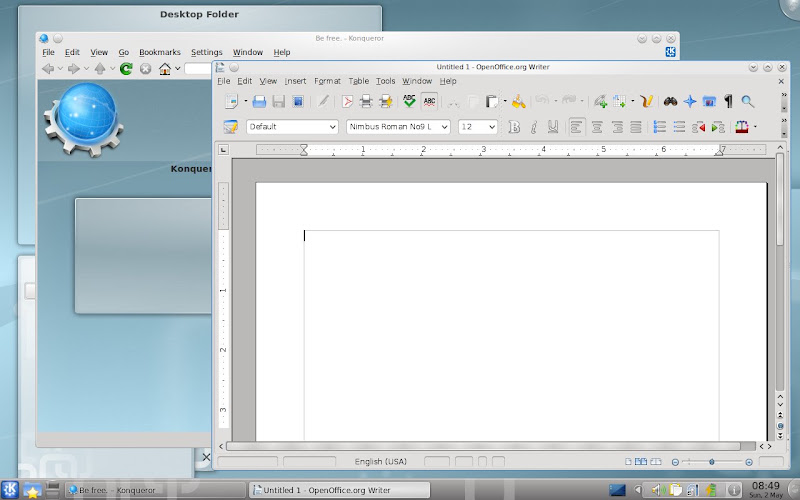800x500 pixels.
Task: Toggle Numbering On/Off list
Action: tap(660, 127)
